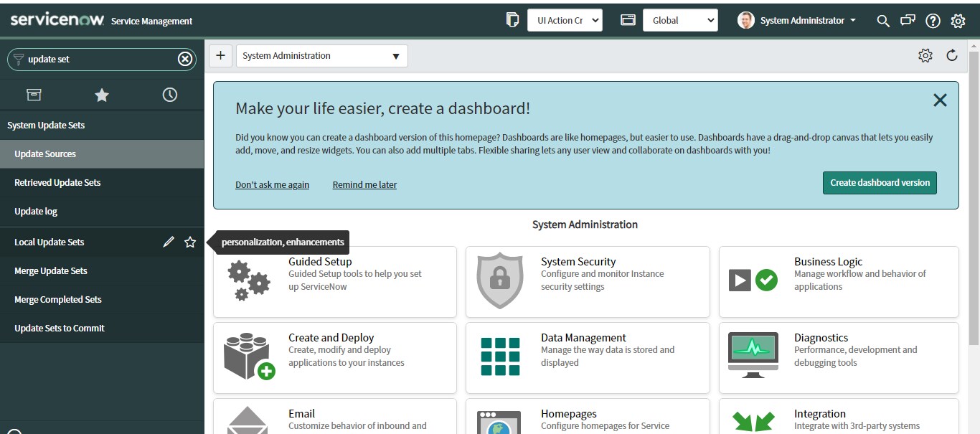This screenshot has width=980, height=434.
Task: Click the navigator filter input field
Action: pyautogui.click(x=101, y=59)
